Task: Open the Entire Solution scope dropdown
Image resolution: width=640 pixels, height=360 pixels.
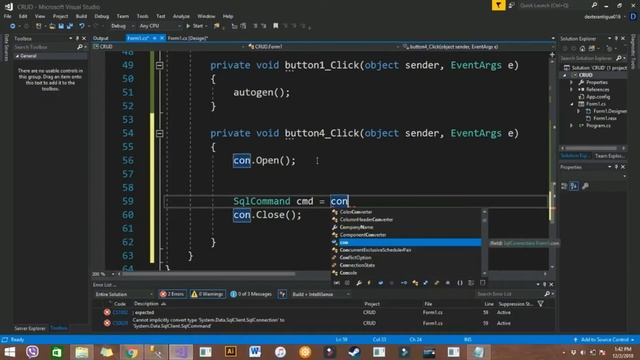Action: pyautogui.click(x=124, y=294)
